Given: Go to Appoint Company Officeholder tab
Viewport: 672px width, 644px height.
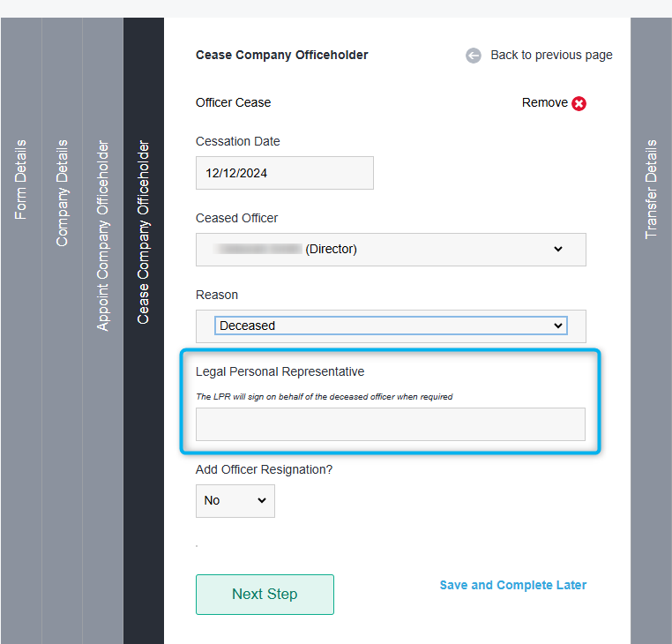Looking at the screenshot, I should [102, 236].
